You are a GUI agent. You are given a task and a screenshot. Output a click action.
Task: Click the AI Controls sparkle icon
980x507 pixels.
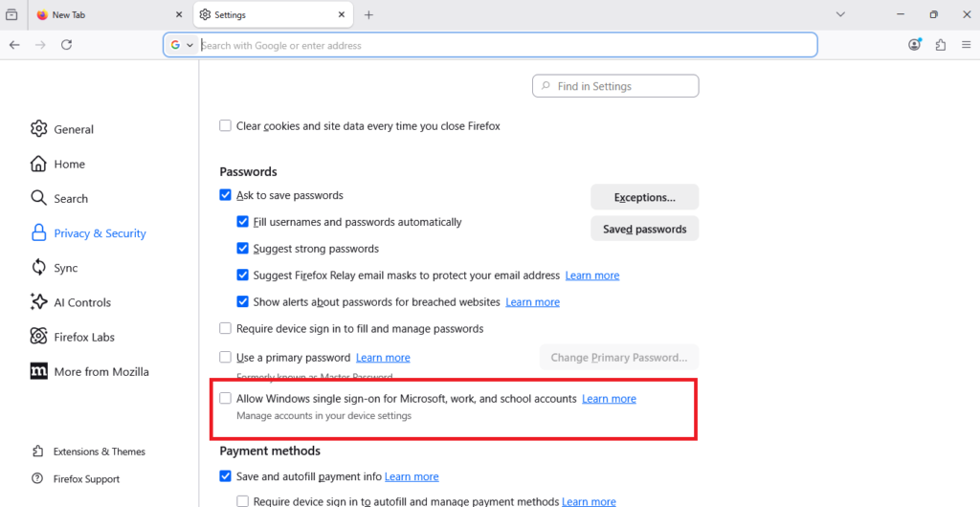pyautogui.click(x=38, y=302)
